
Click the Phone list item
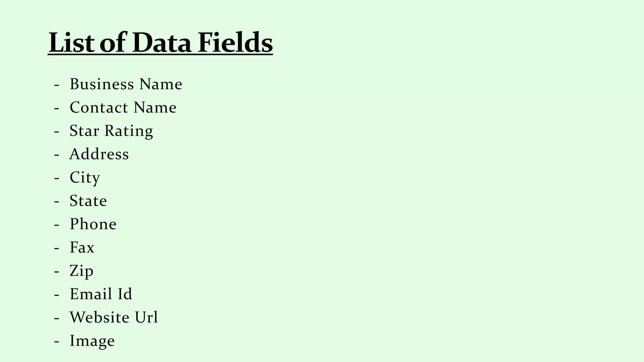coord(93,224)
